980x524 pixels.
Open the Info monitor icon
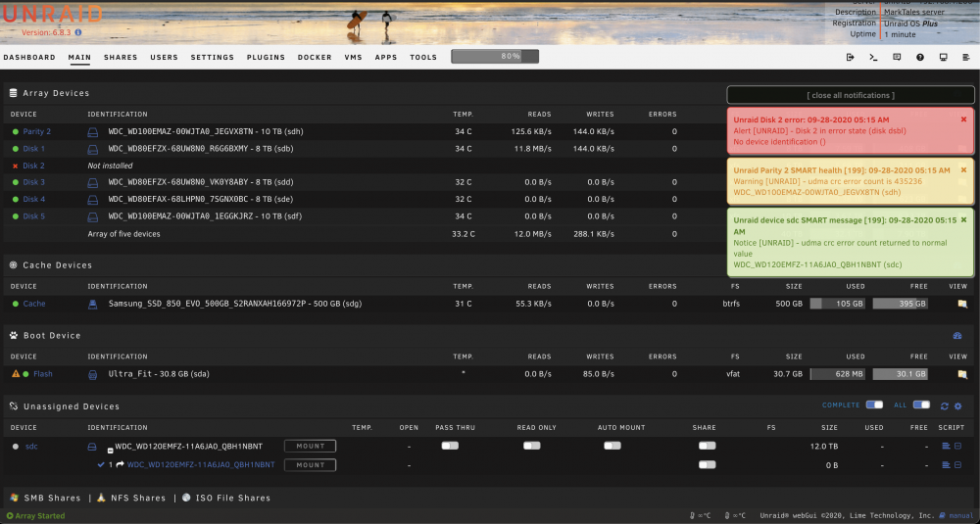point(943,57)
